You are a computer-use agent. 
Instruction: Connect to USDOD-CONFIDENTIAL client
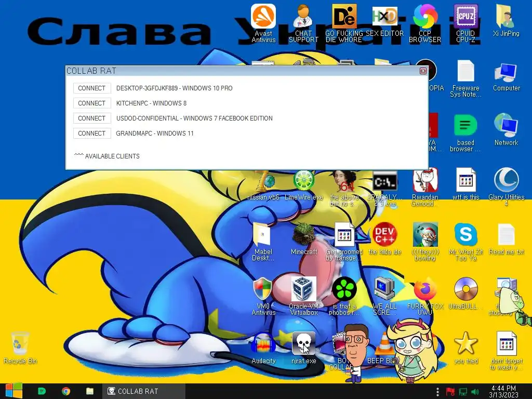[92, 118]
